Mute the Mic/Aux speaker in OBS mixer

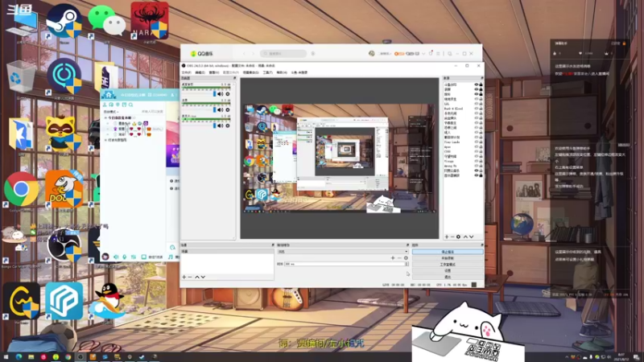pyautogui.click(x=221, y=125)
